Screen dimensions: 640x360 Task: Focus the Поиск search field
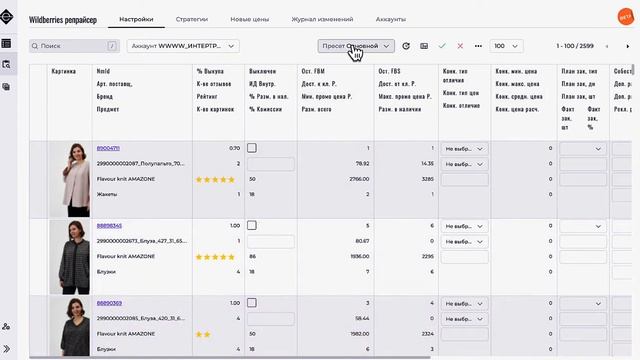pos(74,46)
